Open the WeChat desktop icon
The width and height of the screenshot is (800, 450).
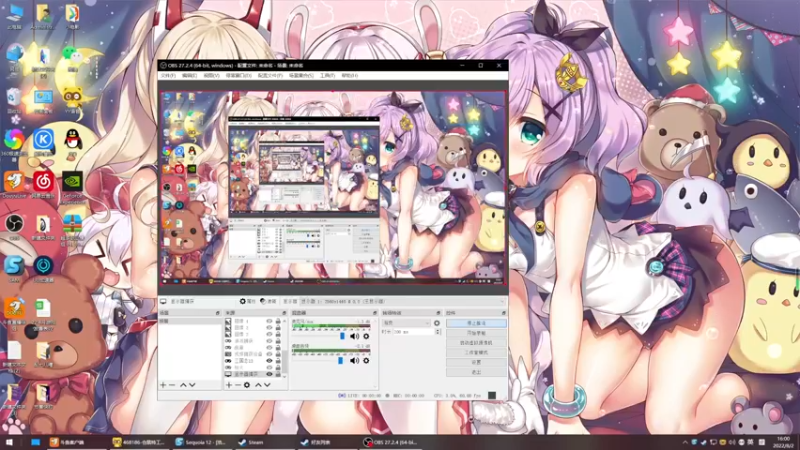point(72,57)
